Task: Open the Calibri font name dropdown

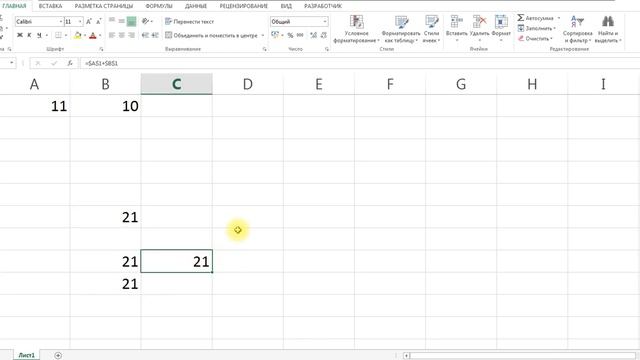Action: [x=61, y=22]
